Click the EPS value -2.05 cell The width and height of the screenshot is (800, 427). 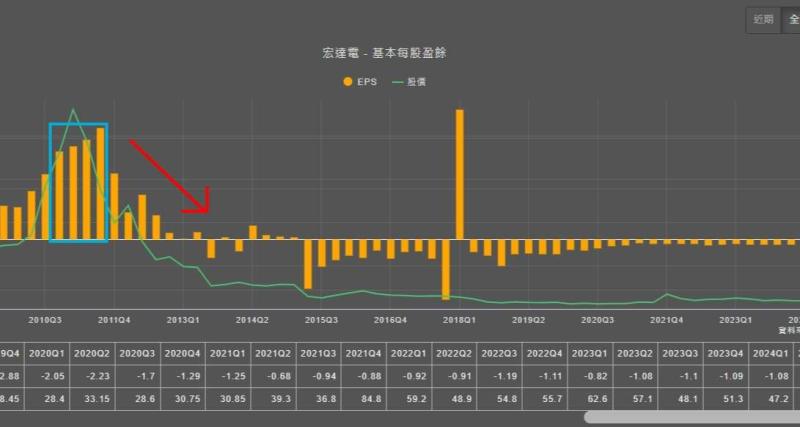[x=47, y=376]
